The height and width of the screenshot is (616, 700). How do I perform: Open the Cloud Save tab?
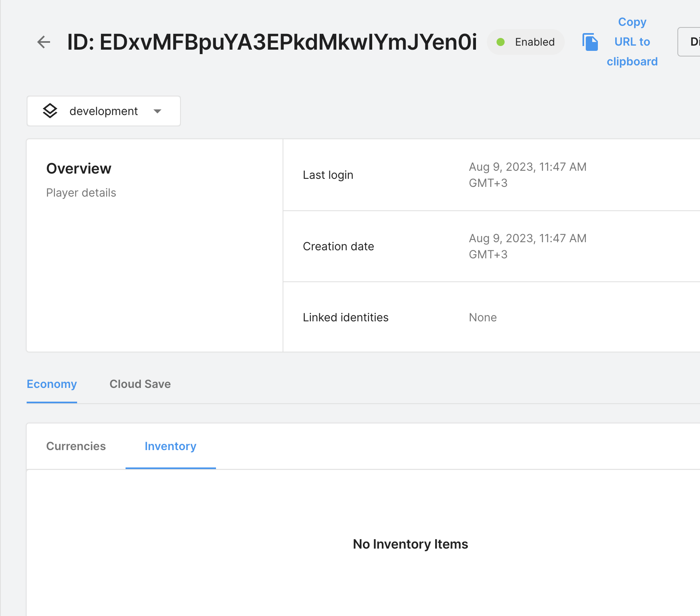pyautogui.click(x=140, y=384)
